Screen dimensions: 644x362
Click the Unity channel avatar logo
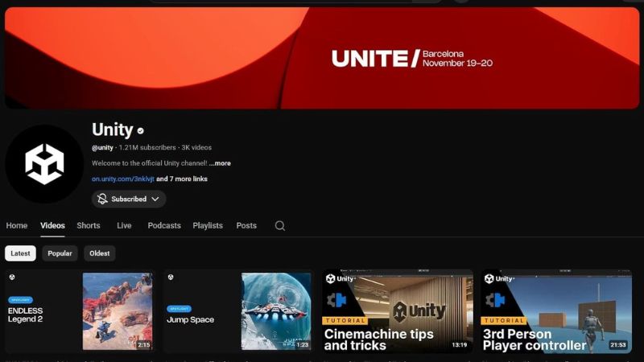click(44, 164)
